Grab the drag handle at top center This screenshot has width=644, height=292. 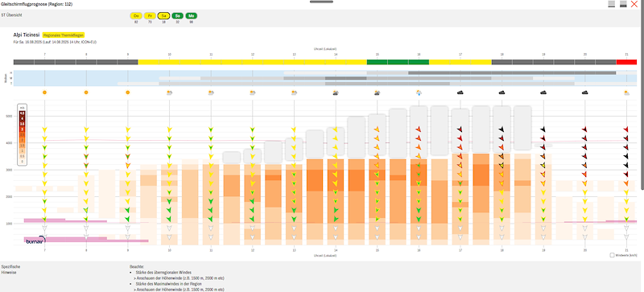click(321, 2)
